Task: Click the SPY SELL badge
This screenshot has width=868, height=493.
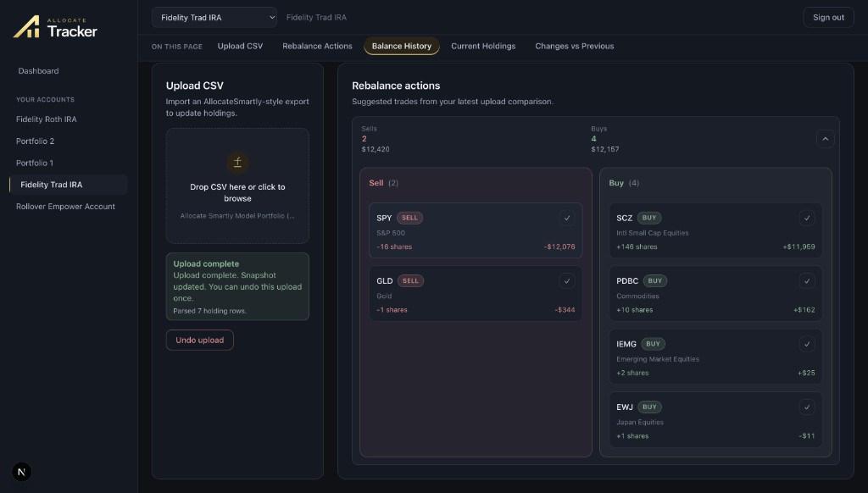Action: point(409,218)
